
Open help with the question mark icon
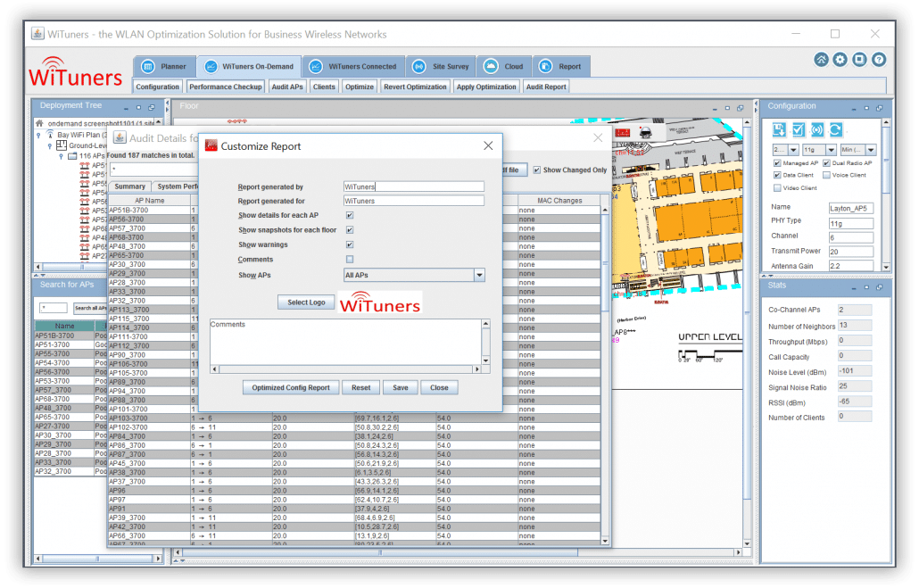879,59
